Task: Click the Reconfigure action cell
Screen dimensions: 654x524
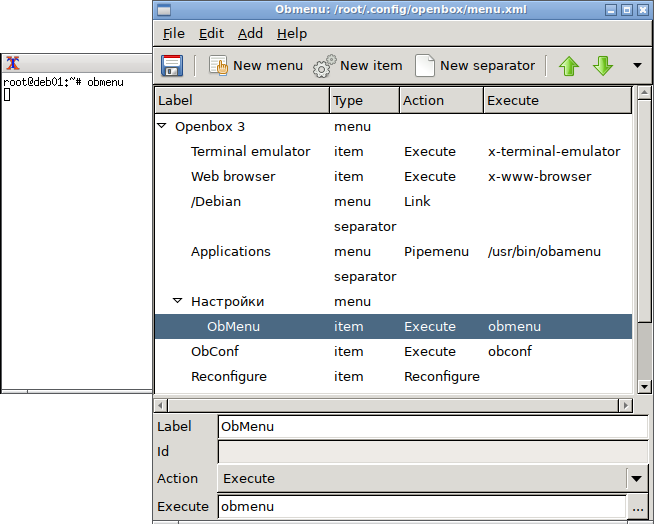Action: point(442,377)
